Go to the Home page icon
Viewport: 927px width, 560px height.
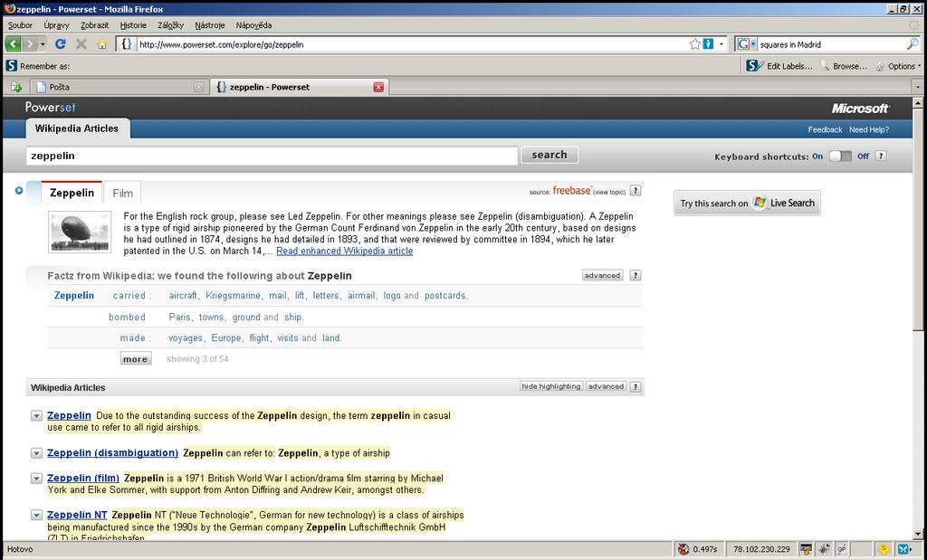(102, 44)
